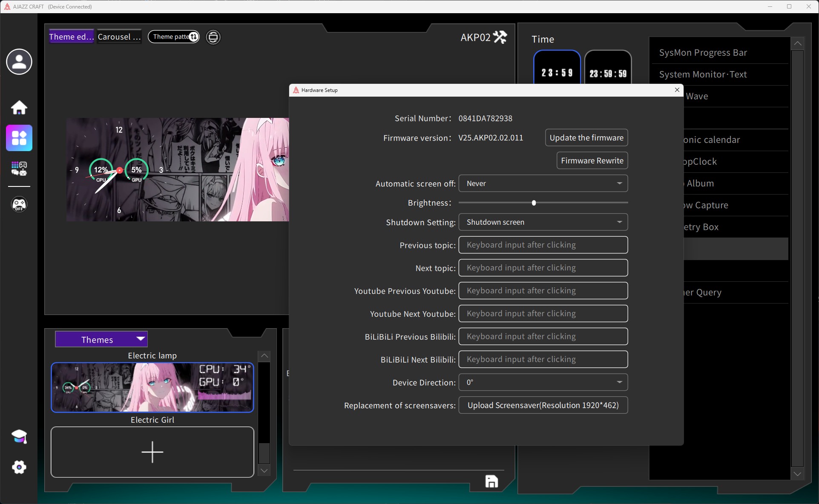Click the BiLiBiLi Next Bilibili shortcut field
Screen dimensions: 819x504
click(x=543, y=360)
